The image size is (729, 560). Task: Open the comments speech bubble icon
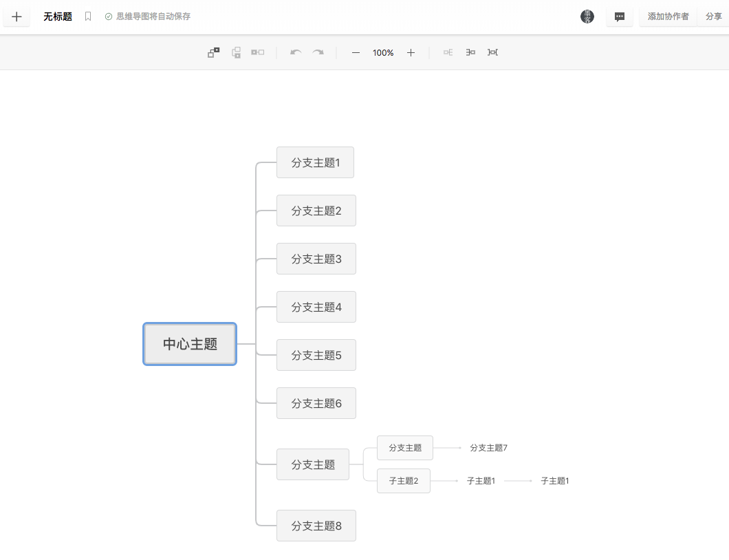(620, 17)
